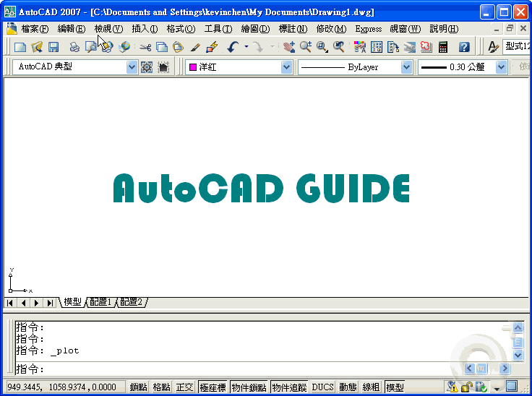The width and height of the screenshot is (532, 396).
Task: Open Markup Set Manager icon
Action: click(426, 47)
